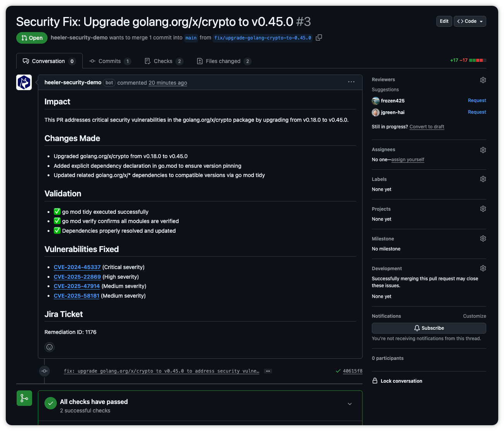The image size is (504, 431).
Task: Click the heeler-security-demo avatar thumbnail
Action: [x=24, y=82]
